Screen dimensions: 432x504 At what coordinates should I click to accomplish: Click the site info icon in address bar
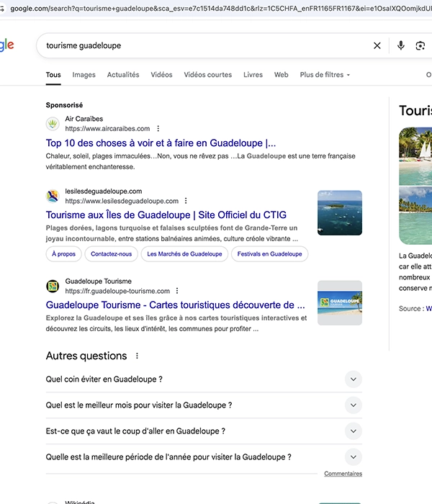[x=2, y=9]
